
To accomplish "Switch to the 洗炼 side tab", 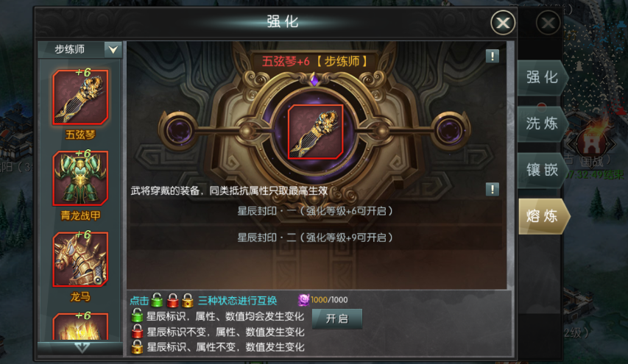I will coord(543,124).
